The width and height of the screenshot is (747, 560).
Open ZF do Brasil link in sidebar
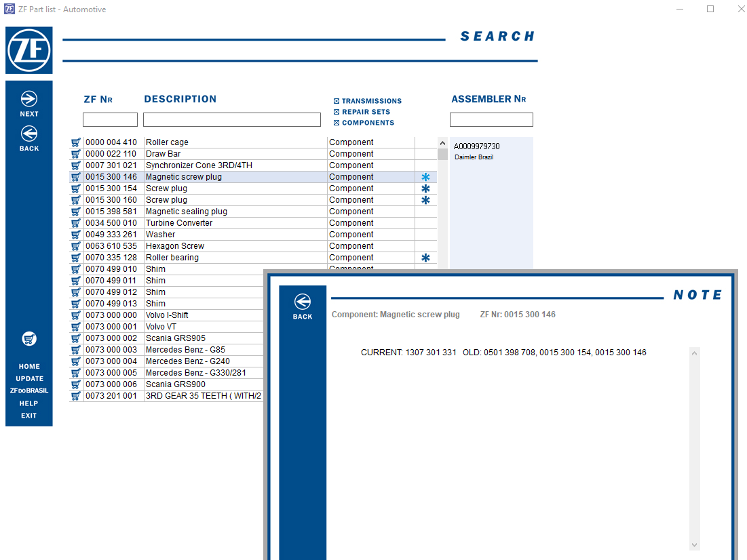click(29, 391)
